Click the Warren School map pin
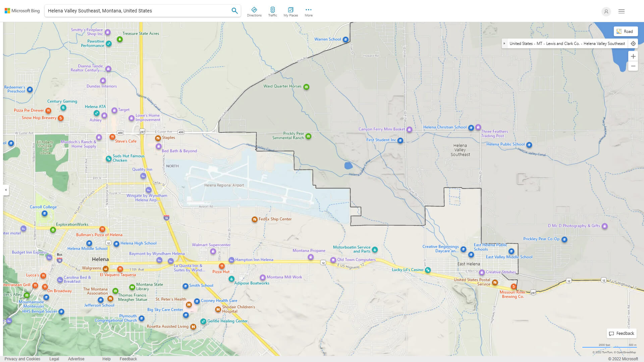Screen dimensions: 644x362 point(345,40)
